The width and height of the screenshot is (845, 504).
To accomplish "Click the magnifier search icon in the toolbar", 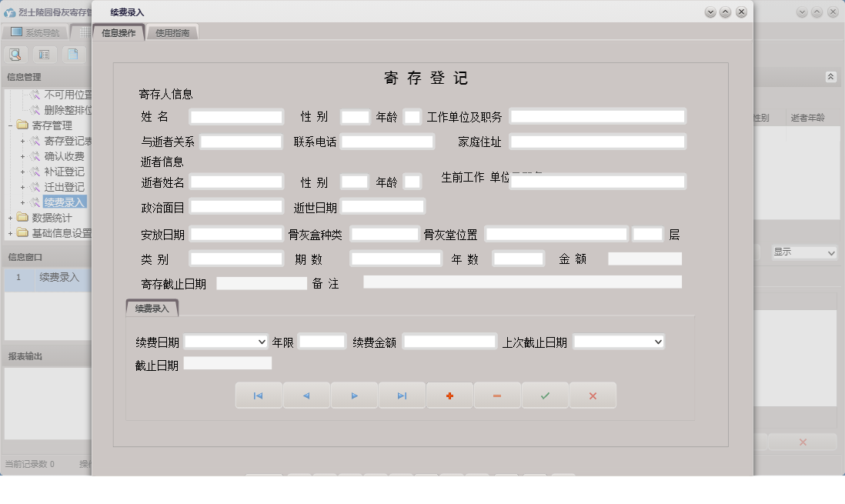I will (15, 54).
